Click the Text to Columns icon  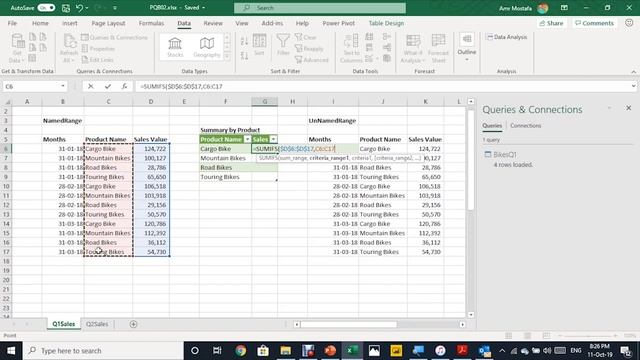pyautogui.click(x=351, y=48)
